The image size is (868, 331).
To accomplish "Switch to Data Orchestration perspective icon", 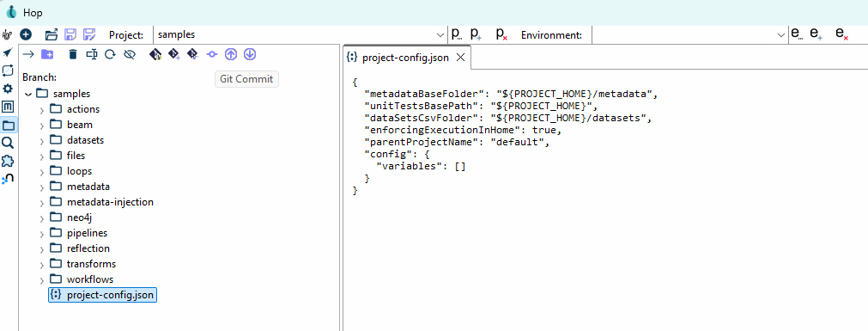I will click(x=8, y=52).
